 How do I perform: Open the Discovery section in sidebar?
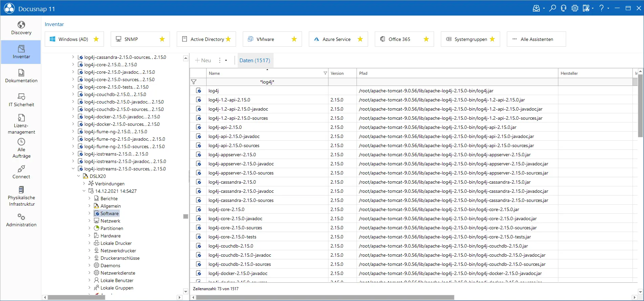point(21,28)
